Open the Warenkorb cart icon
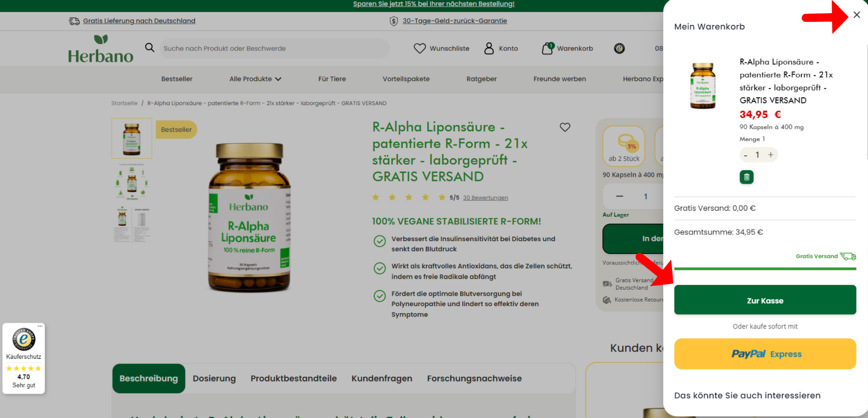The image size is (868, 418). (x=547, y=48)
